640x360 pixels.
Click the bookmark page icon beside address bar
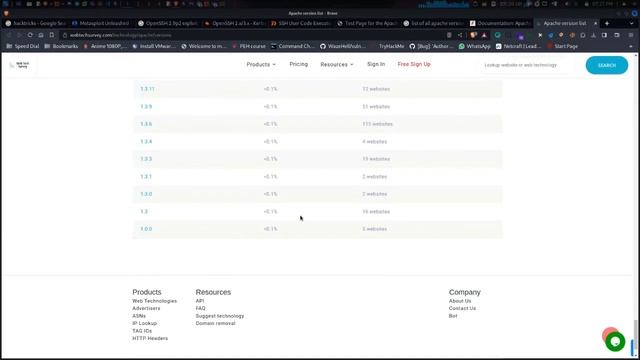(52, 35)
